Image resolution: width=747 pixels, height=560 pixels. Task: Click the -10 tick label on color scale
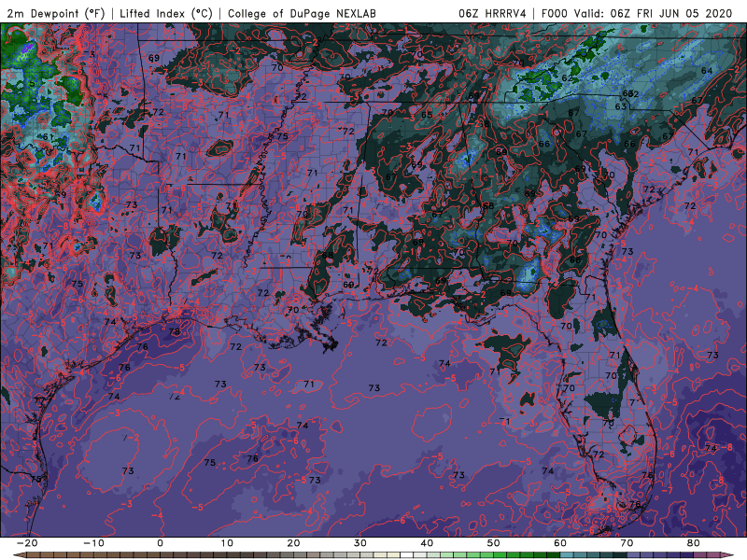coord(93,543)
